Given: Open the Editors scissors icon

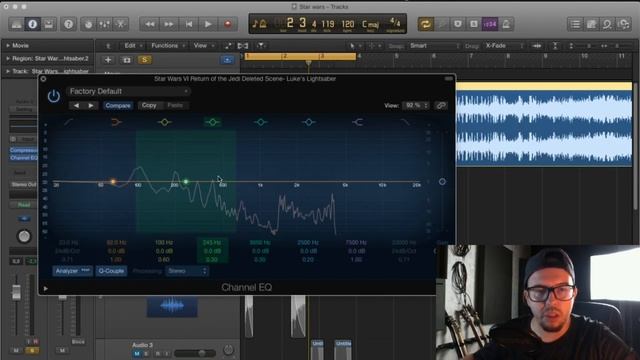Looking at the screenshot, I should [x=120, y=24].
